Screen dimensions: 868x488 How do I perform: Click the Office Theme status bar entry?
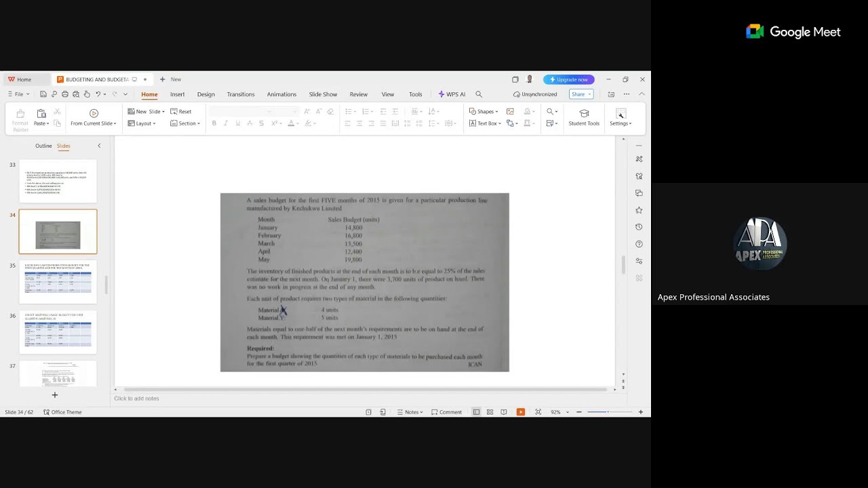click(x=62, y=412)
